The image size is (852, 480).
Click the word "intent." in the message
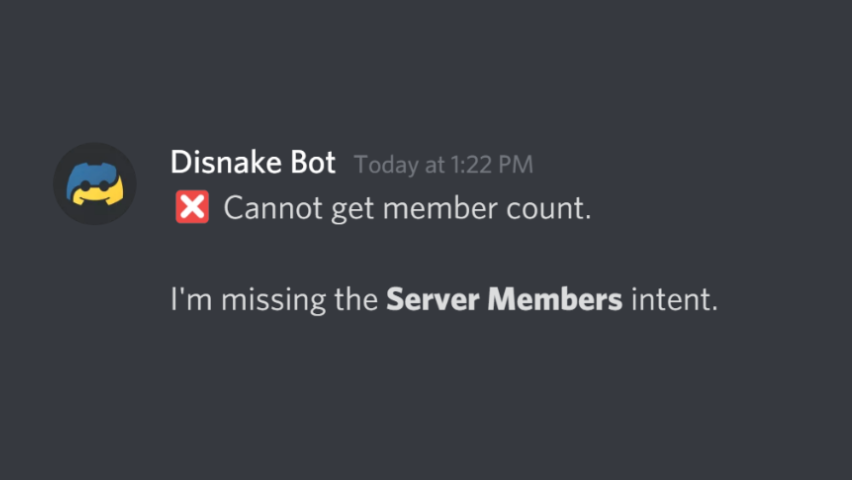pyautogui.click(x=674, y=299)
